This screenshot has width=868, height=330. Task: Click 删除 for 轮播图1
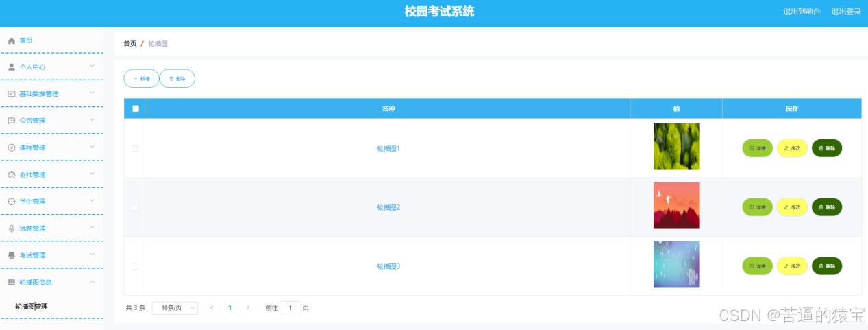coord(827,148)
